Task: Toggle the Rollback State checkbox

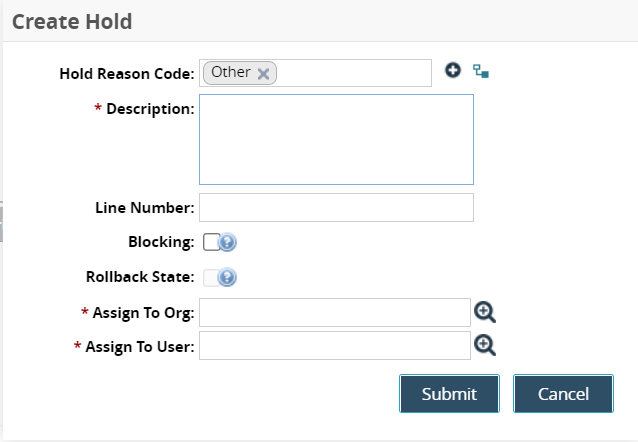Action: click(210, 278)
